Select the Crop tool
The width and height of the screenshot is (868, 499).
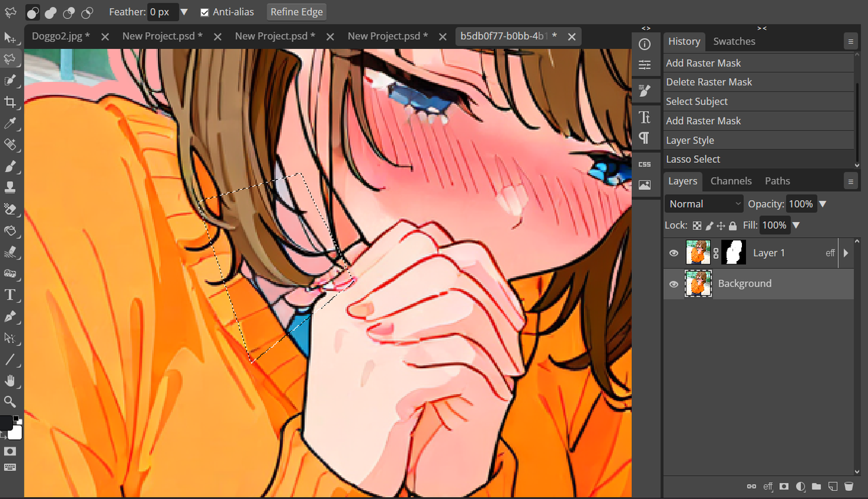pyautogui.click(x=10, y=102)
